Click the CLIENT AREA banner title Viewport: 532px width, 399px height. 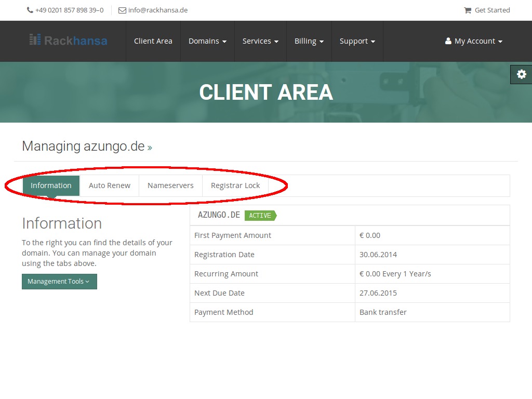(266, 92)
